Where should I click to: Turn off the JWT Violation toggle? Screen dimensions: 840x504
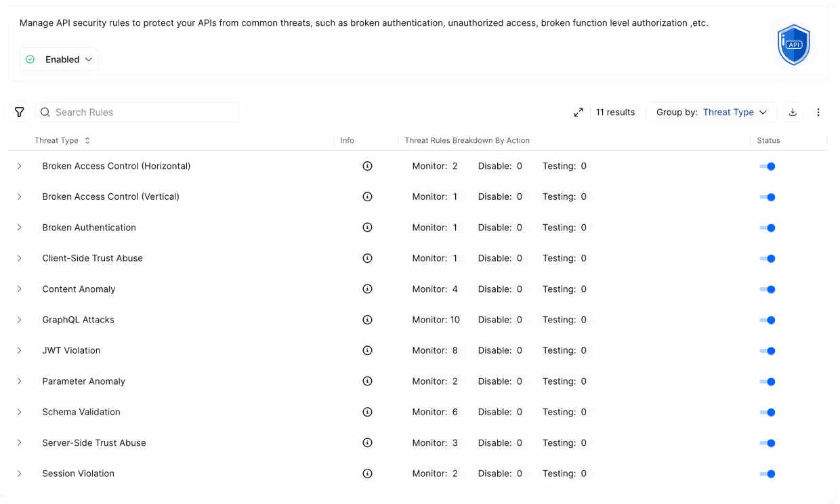(x=768, y=351)
